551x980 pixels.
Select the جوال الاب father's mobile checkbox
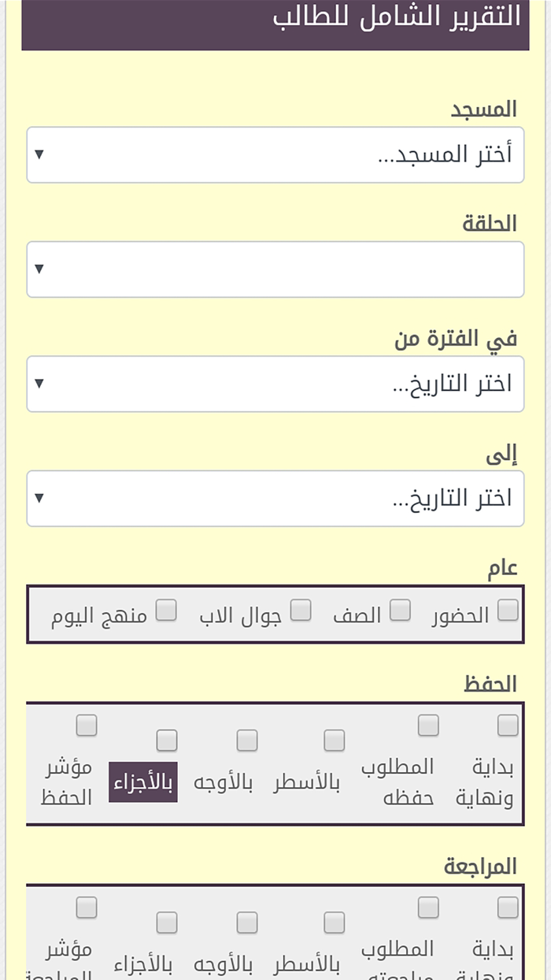[x=300, y=607]
